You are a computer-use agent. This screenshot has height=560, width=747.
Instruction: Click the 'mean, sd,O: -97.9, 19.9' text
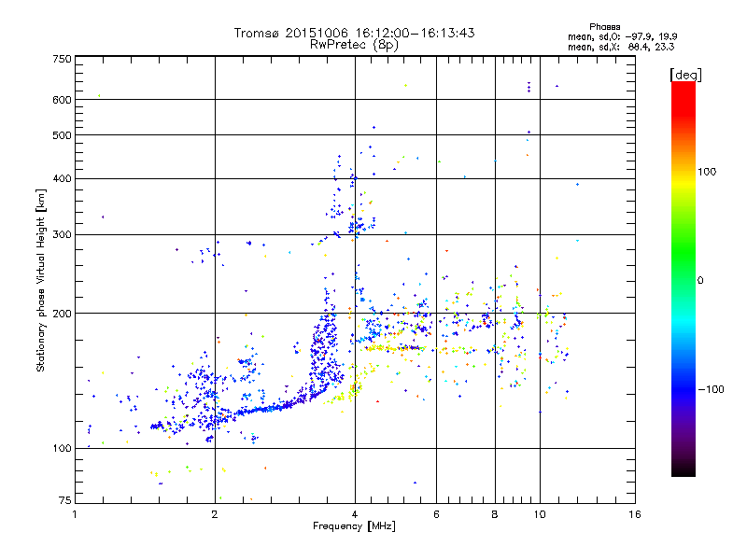623,36
